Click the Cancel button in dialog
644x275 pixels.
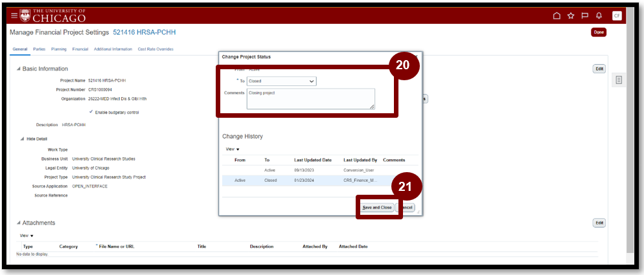(x=407, y=208)
